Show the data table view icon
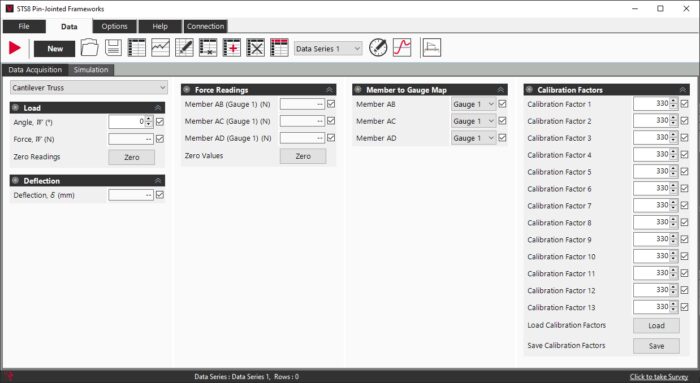The width and height of the screenshot is (700, 383). (x=137, y=48)
